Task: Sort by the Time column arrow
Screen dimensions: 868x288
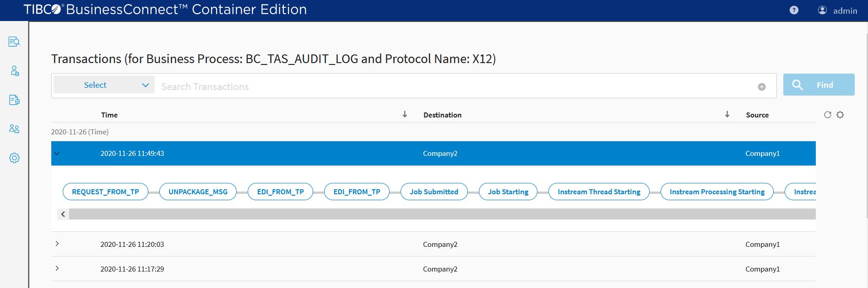Action: (405, 114)
